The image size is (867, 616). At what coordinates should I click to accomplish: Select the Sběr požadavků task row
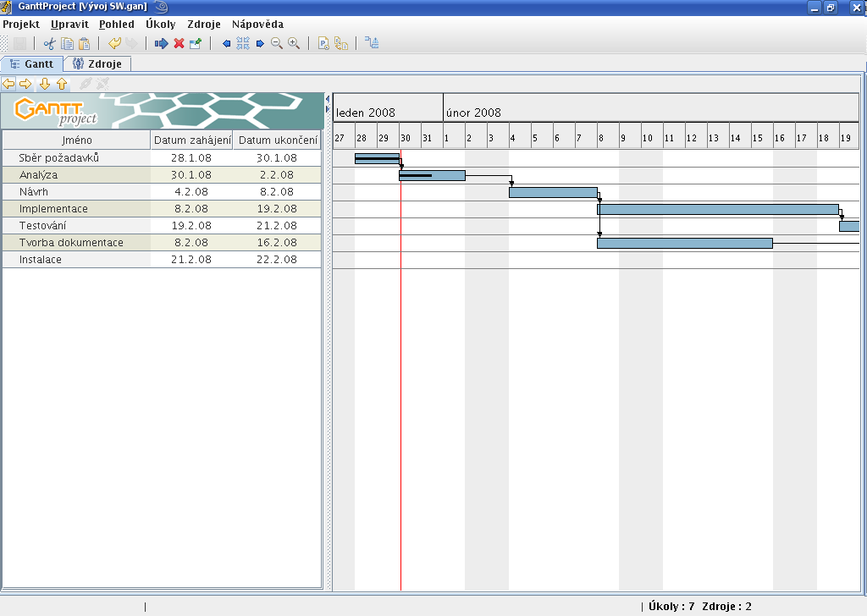162,158
